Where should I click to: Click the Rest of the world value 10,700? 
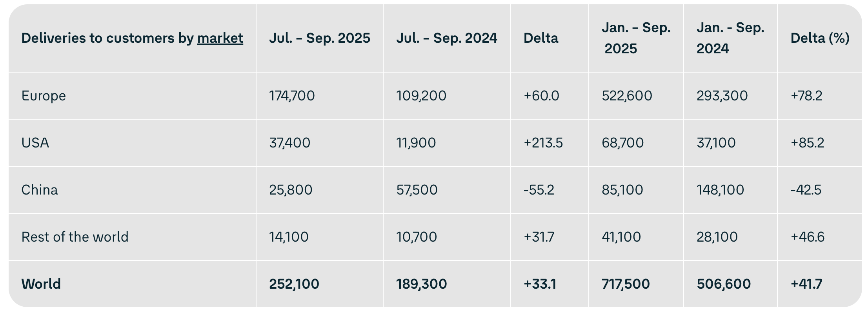(x=416, y=237)
